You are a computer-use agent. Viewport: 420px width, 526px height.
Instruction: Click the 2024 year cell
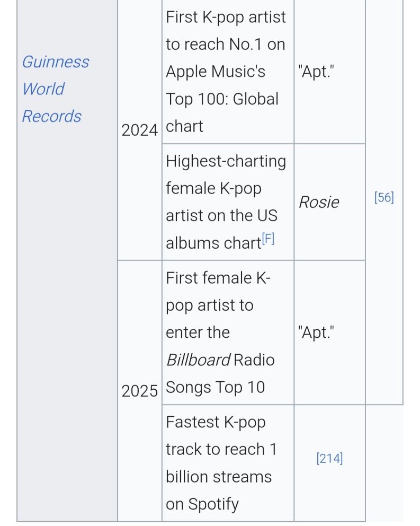[x=139, y=130]
